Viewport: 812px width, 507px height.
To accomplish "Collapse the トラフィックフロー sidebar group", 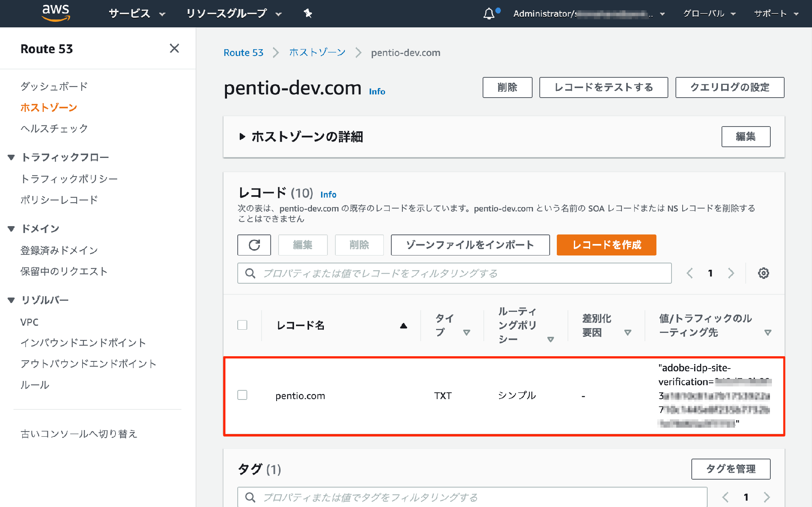I will click(11, 157).
